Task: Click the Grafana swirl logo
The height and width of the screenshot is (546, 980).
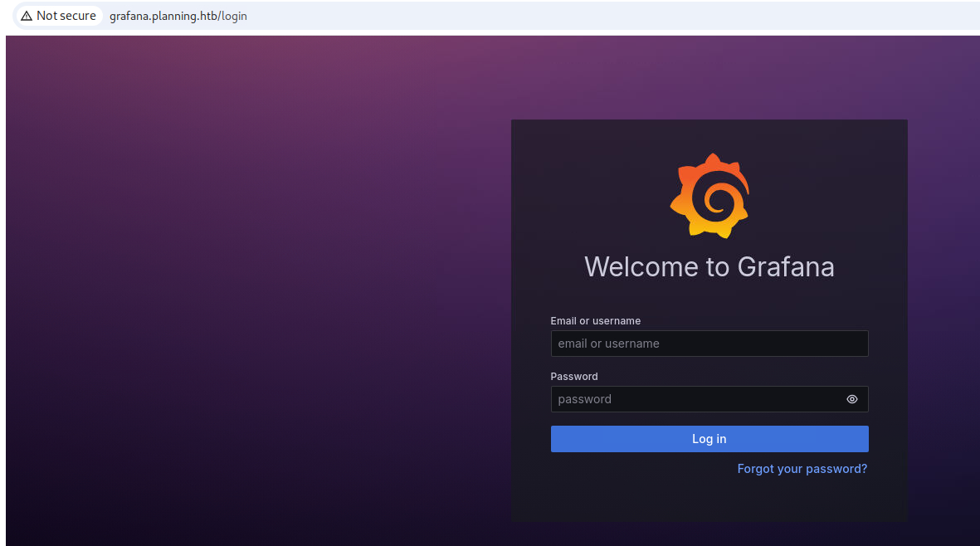Action: (709, 196)
